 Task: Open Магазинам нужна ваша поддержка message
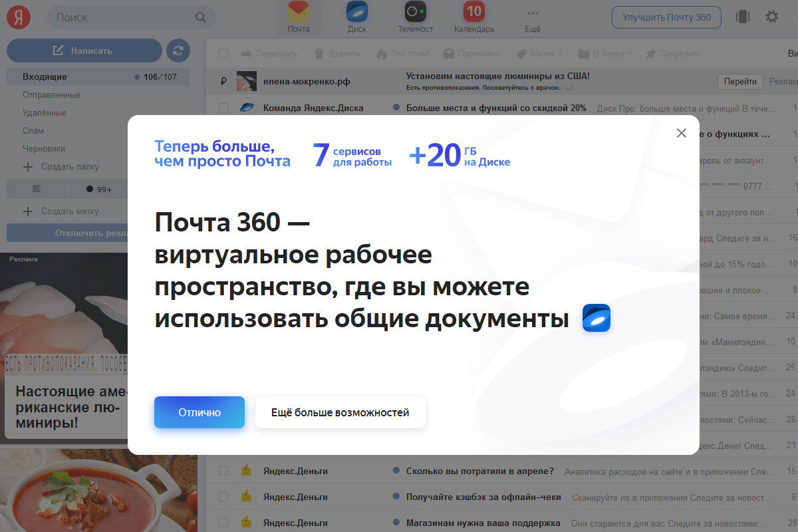tap(483, 523)
